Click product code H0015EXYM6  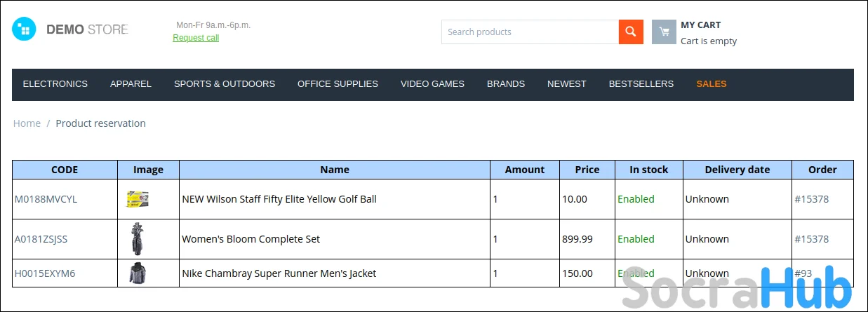point(45,273)
